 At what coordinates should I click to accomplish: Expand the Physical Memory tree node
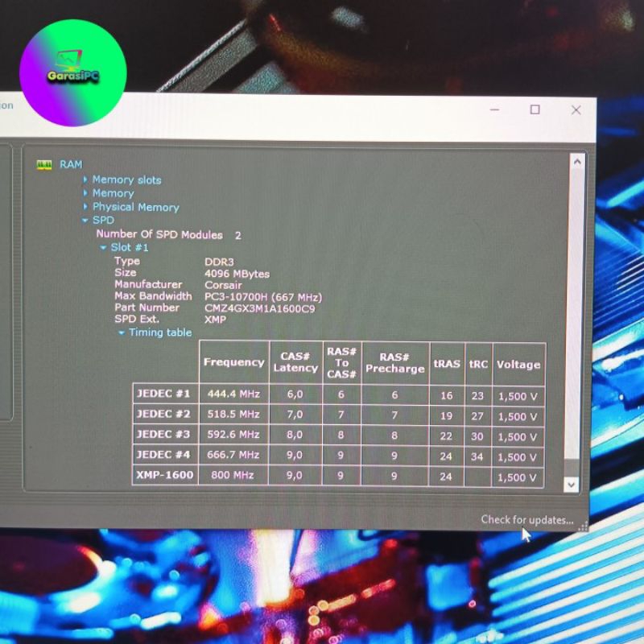pyautogui.click(x=85, y=207)
